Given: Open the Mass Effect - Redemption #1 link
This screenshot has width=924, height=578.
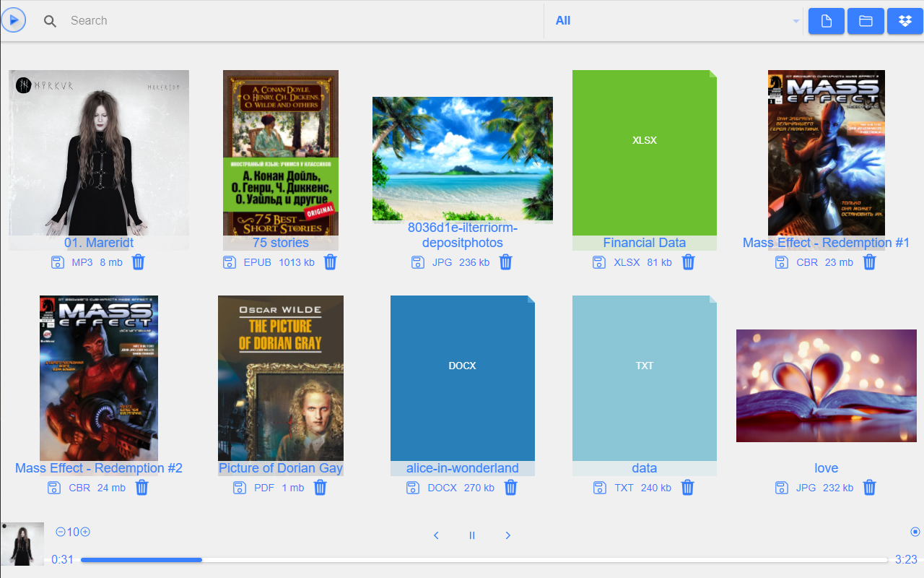Looking at the screenshot, I should 826,243.
